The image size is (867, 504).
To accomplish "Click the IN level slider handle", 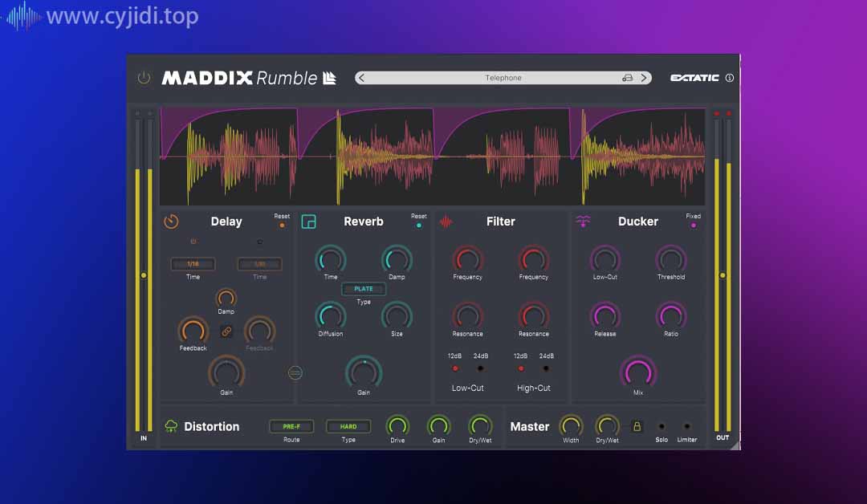I will [144, 275].
